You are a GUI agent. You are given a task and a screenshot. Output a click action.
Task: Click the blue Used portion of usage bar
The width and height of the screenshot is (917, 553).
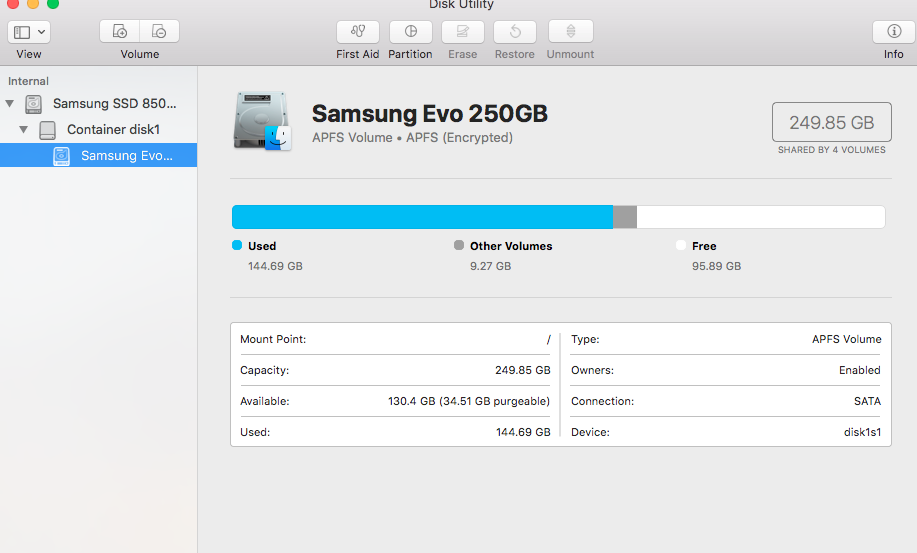pyautogui.click(x=422, y=217)
